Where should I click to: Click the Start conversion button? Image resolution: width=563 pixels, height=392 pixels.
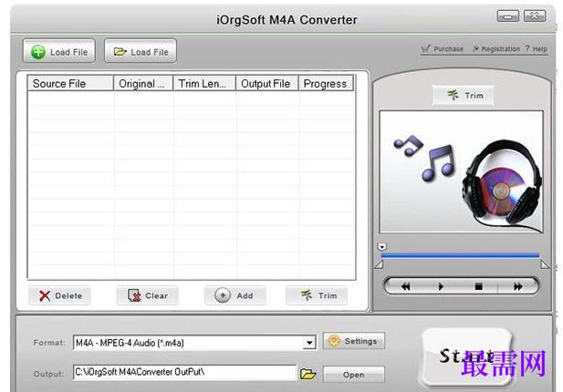click(x=466, y=356)
